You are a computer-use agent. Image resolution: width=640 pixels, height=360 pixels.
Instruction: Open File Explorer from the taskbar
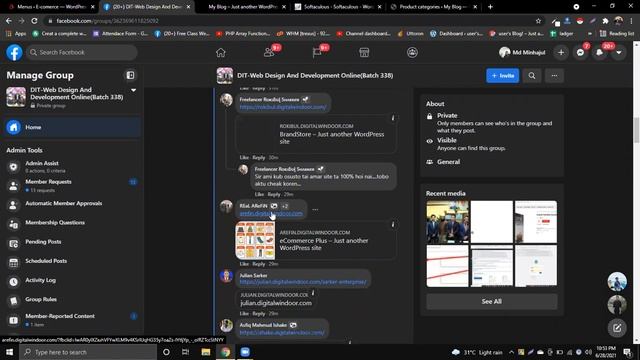coord(206,352)
